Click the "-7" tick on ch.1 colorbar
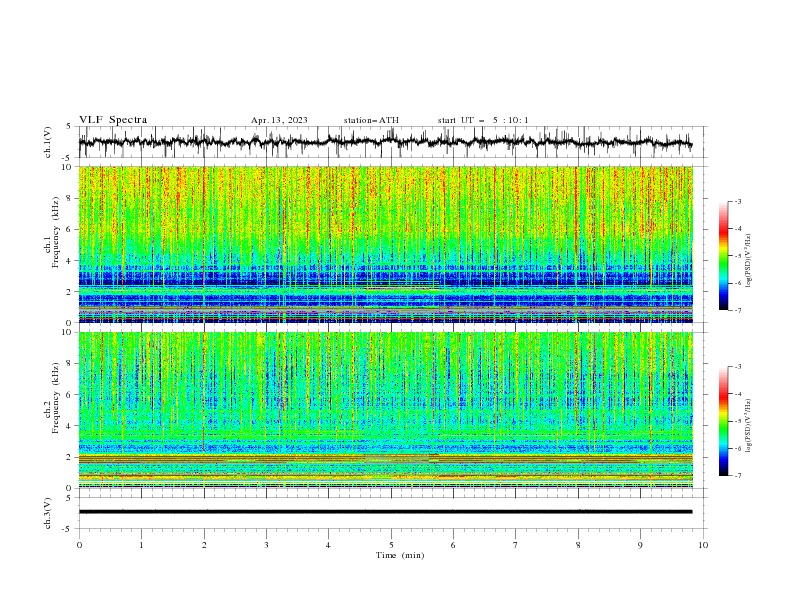Image resolution: width=792 pixels, height=612 pixels. pos(738,310)
